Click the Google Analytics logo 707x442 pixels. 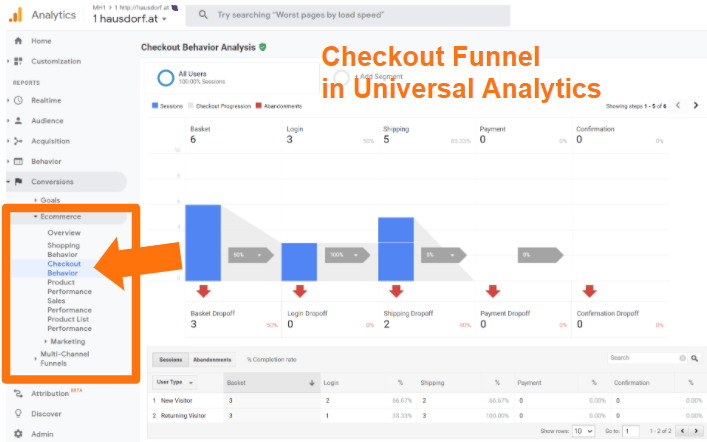15,15
